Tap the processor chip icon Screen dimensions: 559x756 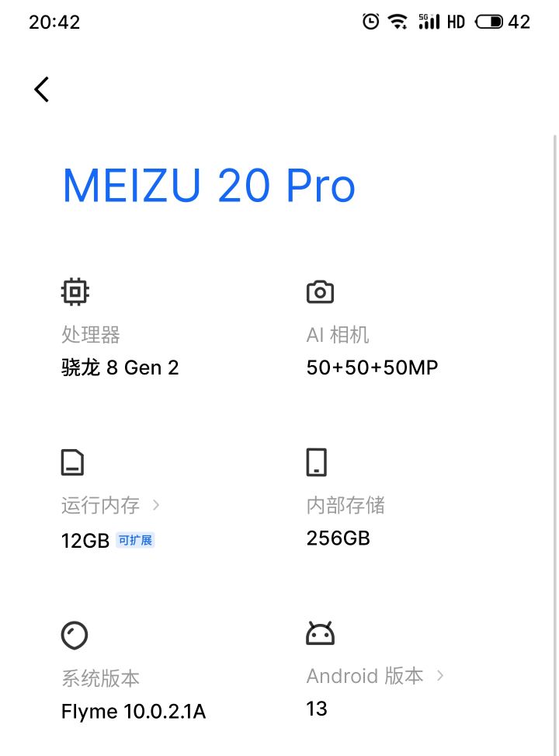(x=75, y=292)
